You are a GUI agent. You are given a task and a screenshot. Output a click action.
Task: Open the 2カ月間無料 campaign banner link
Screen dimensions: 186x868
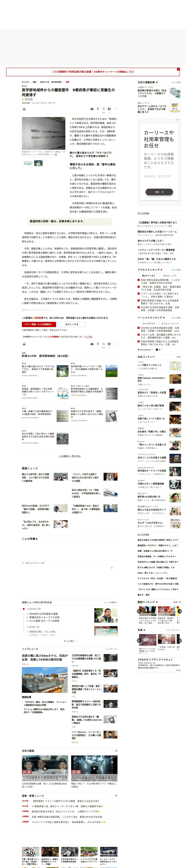click(x=93, y=72)
